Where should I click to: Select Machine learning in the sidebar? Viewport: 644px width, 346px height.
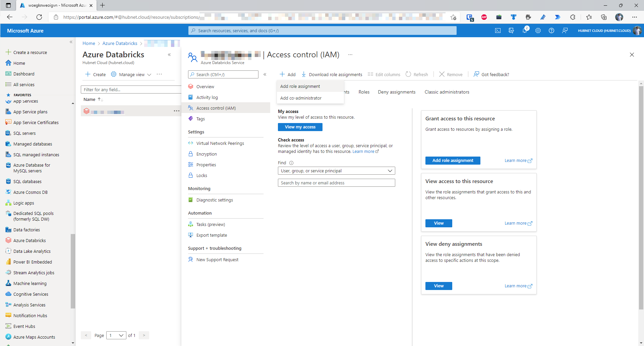click(30, 283)
